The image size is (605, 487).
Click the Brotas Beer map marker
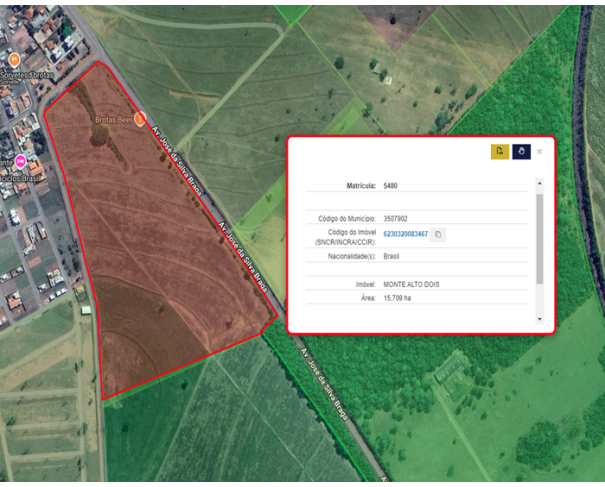tap(140, 118)
